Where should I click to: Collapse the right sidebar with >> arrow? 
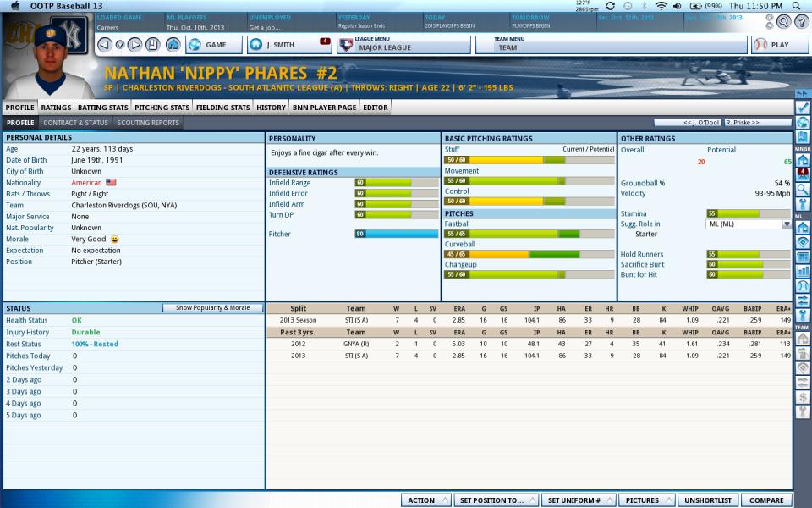click(x=802, y=94)
